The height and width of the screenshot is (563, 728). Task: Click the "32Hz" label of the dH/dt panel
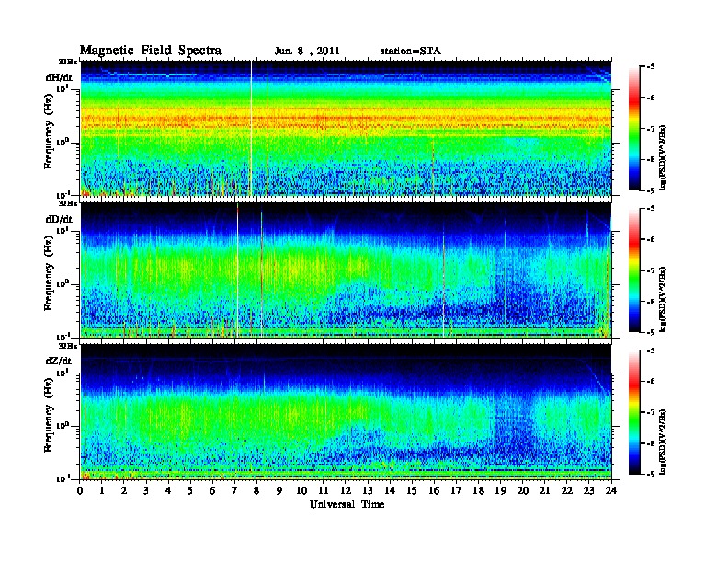click(x=68, y=62)
